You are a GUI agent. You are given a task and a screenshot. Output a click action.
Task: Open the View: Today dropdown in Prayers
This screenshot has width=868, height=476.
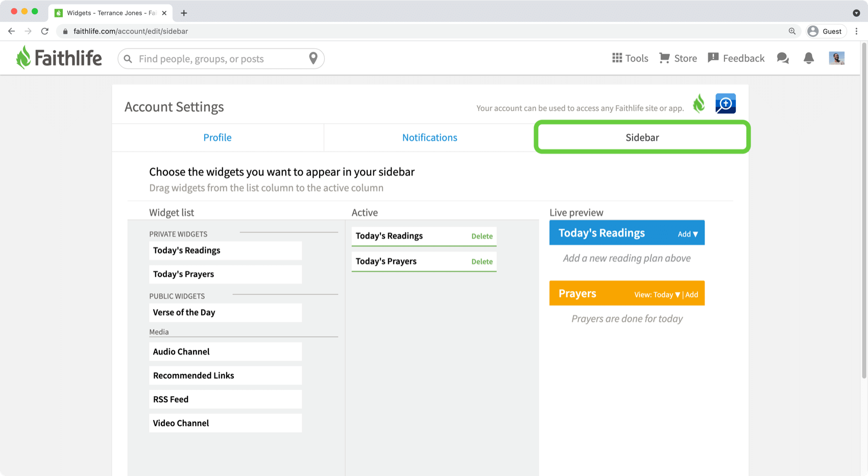click(x=657, y=295)
